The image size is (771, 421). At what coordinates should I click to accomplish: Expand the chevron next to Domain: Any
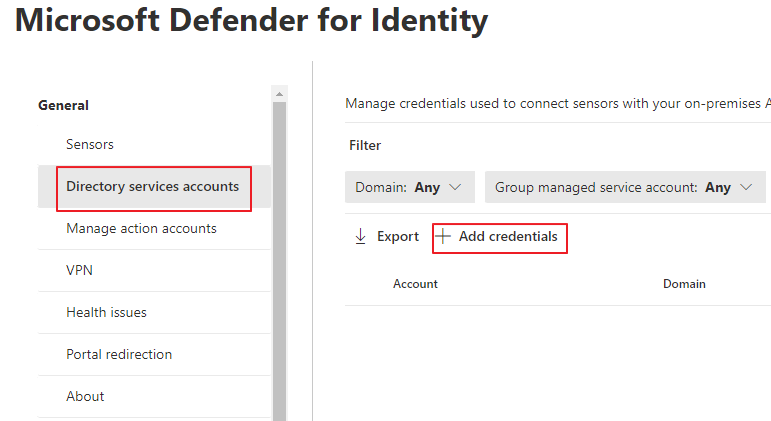[x=455, y=187]
